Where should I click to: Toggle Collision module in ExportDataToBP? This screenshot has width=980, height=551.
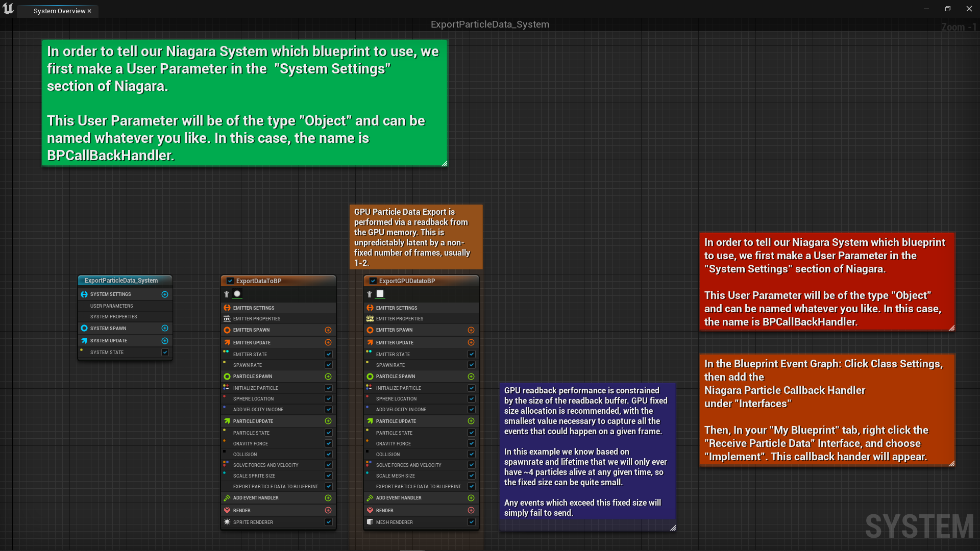(329, 454)
